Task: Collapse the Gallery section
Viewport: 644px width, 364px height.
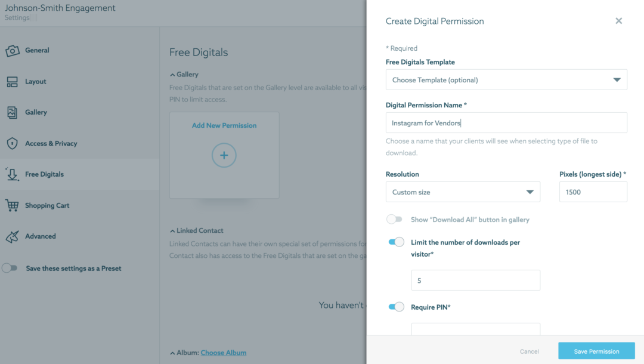Action: [x=172, y=75]
